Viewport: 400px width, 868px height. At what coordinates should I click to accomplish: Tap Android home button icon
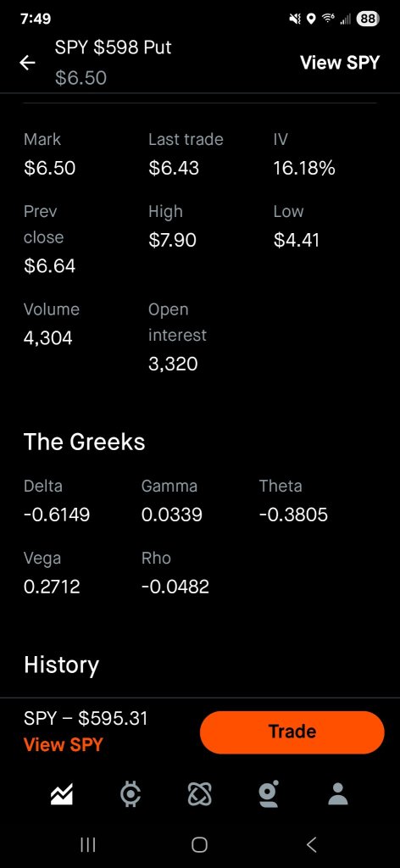[200, 844]
